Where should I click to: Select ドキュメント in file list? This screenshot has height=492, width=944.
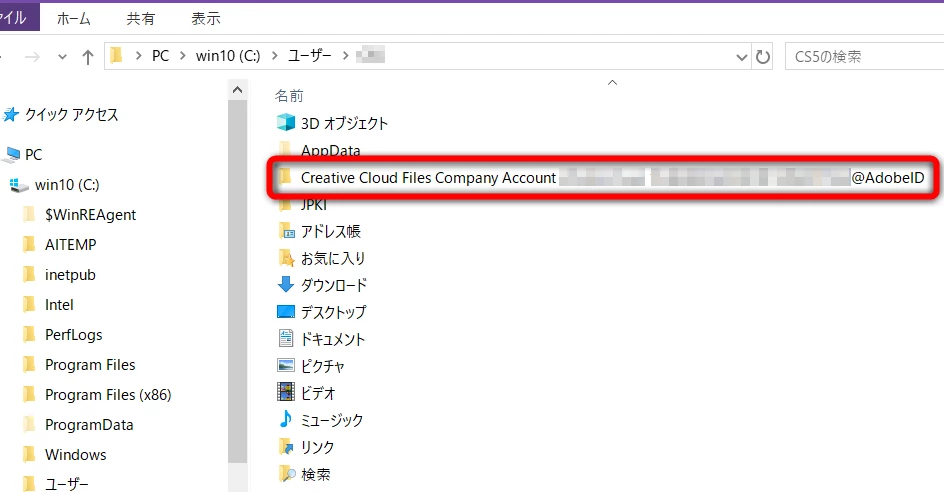tap(333, 340)
